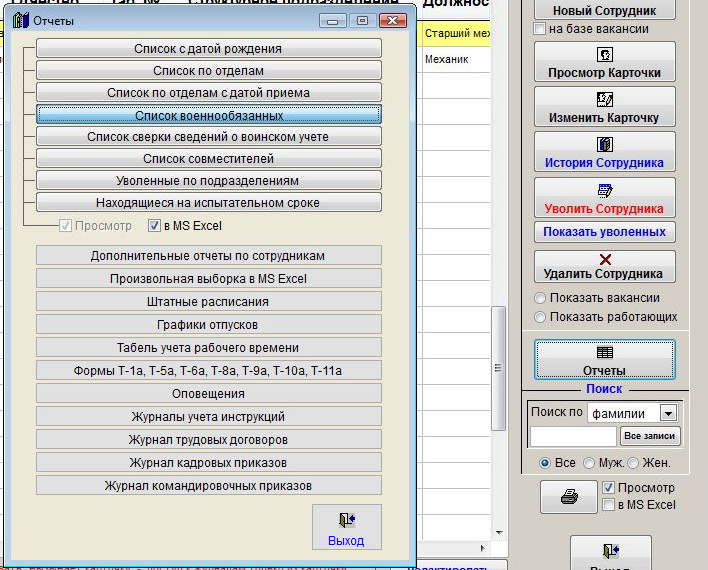Screen dimensions: 708x570
Task: Click the 'Новый Сотрудник' button
Action: pyautogui.click(x=605, y=9)
